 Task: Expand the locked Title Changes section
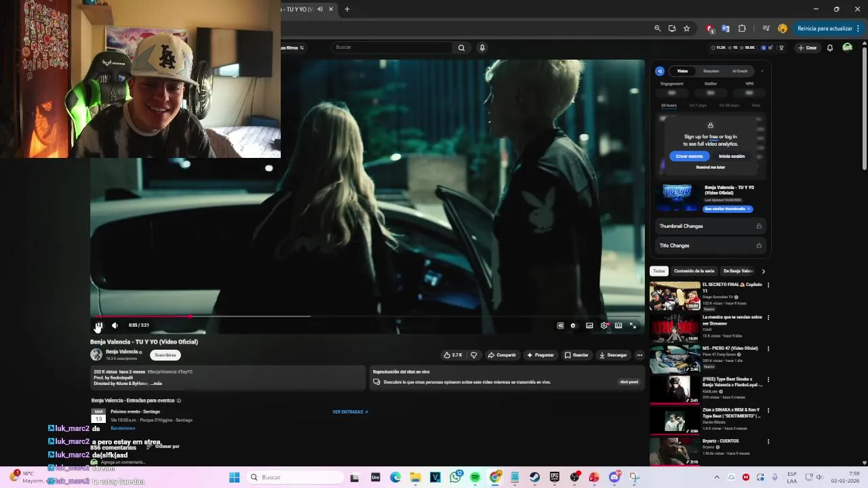tap(710, 245)
